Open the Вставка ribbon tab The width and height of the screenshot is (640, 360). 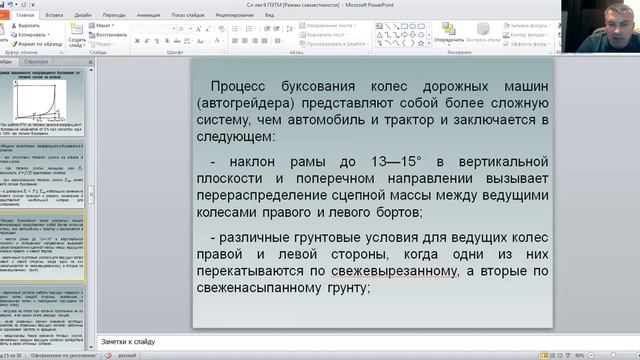point(54,15)
